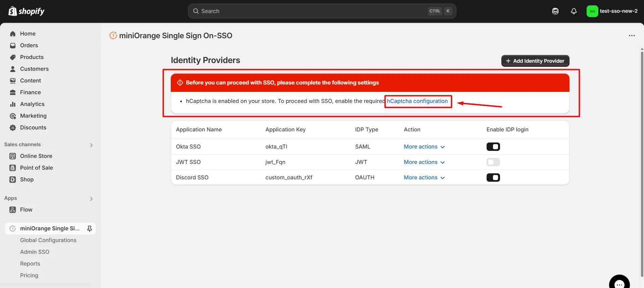Open the notifications bell
Screen dimensions: 644x288
point(574,11)
